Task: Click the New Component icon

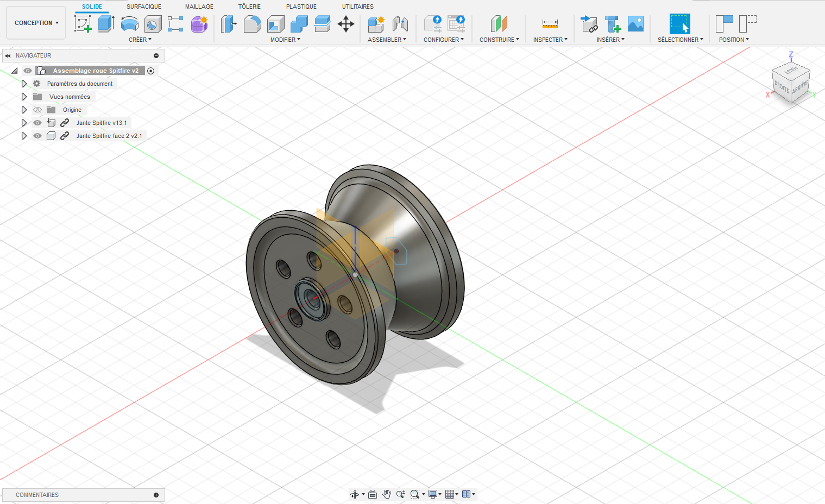Action: click(376, 24)
